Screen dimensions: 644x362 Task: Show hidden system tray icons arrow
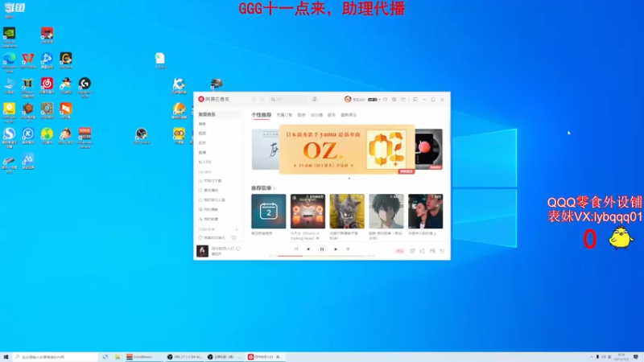point(592,357)
